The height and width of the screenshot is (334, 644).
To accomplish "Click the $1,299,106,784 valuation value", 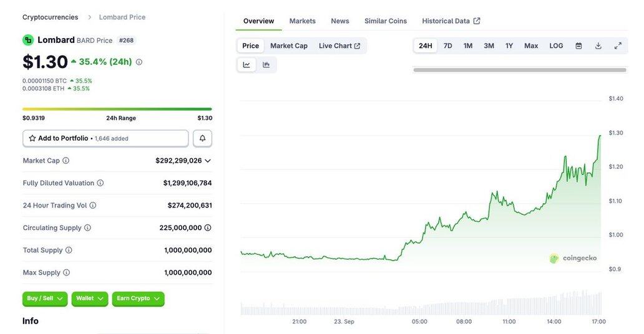I will coord(187,183).
